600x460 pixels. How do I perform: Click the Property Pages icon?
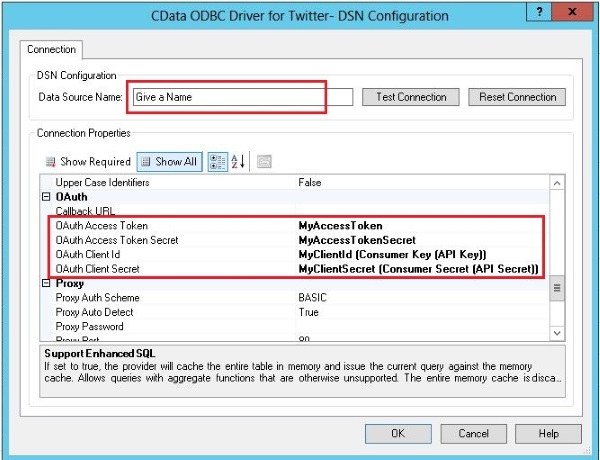click(264, 162)
